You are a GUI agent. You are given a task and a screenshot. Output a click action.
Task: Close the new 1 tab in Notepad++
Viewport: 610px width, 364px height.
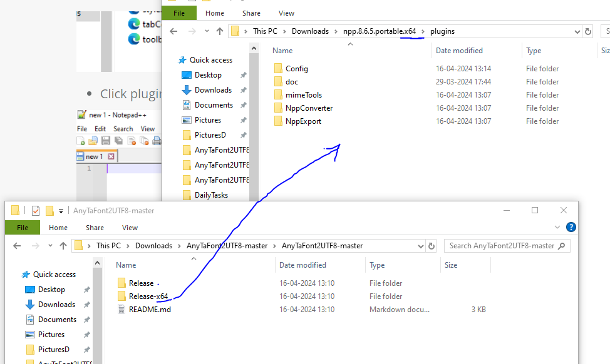coord(111,156)
